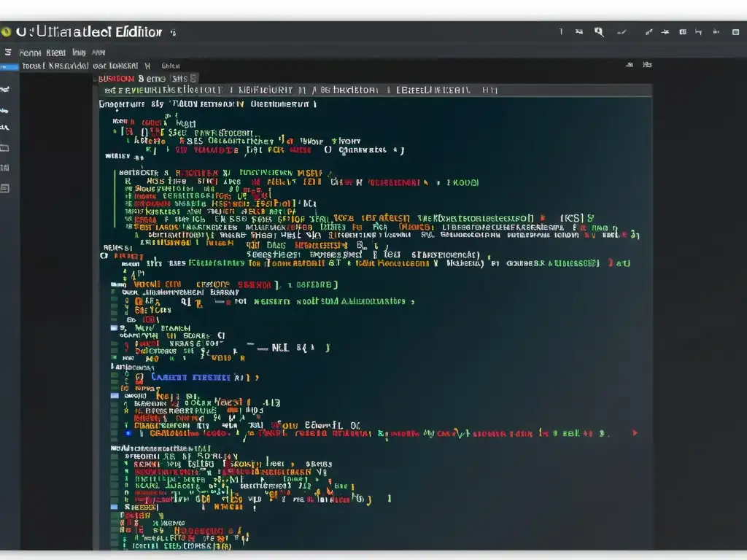The width and height of the screenshot is (747, 560).
Task: Select the red-labelled editor file tab
Action: point(116,79)
